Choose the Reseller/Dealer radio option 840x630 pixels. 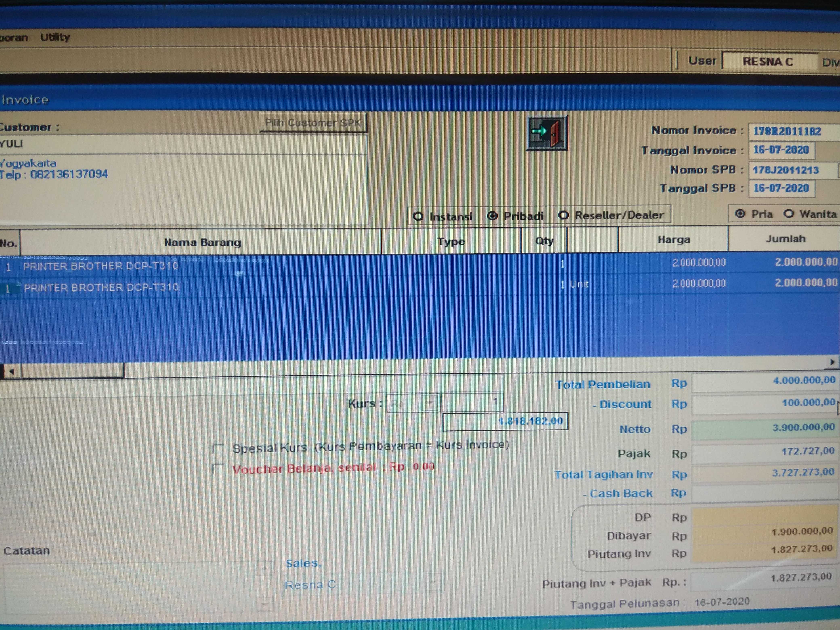click(563, 215)
